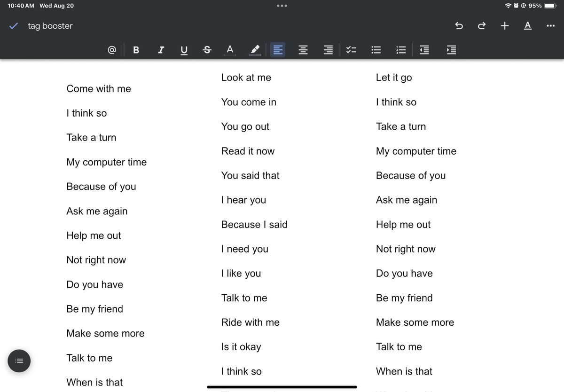The height and width of the screenshot is (392, 564).
Task: Tap 'Help me out' in left column
Action: [x=94, y=235]
